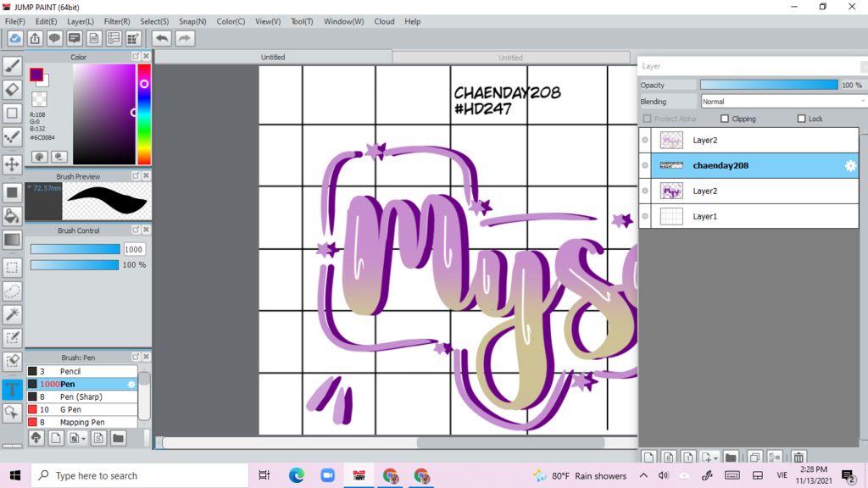Viewport: 868px width, 488px height.
Task: Select the G Pen brush
Action: (x=82, y=409)
